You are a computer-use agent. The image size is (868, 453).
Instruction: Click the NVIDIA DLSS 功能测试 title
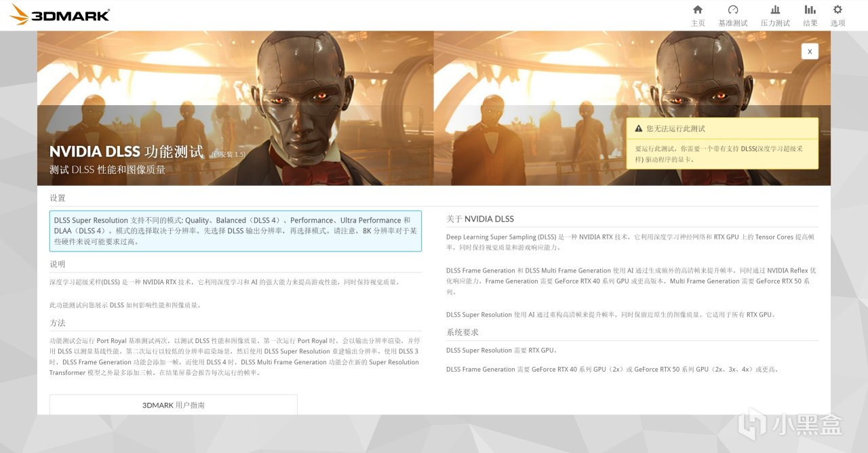tap(126, 152)
